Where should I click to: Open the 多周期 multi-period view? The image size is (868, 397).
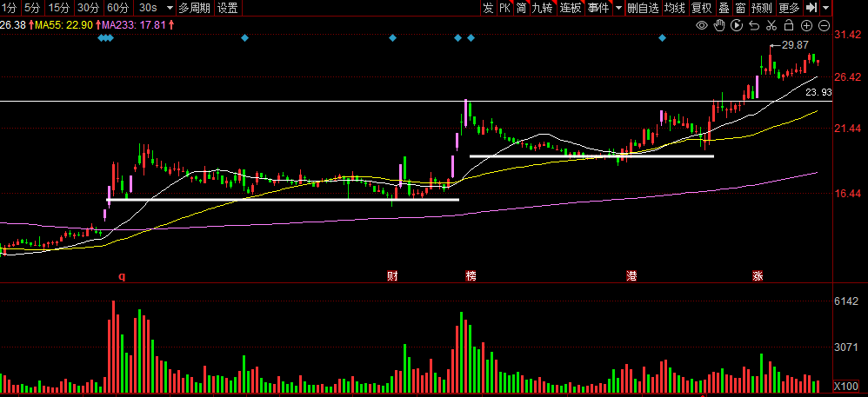[x=194, y=8]
